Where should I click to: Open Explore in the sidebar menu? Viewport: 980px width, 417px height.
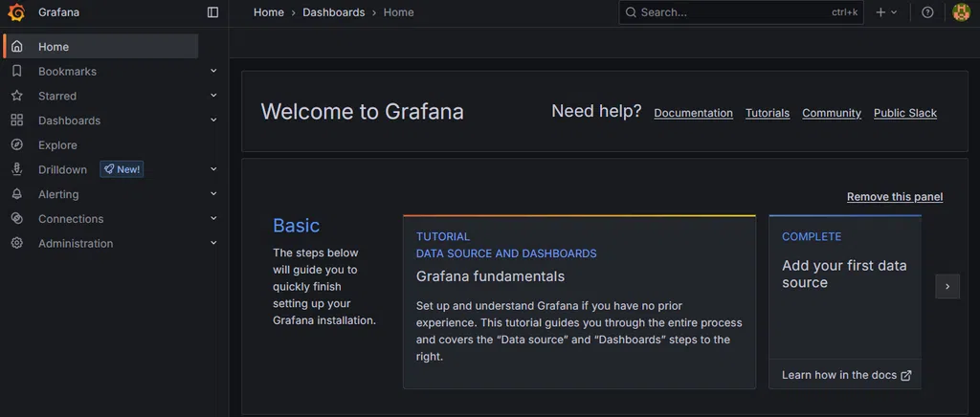point(57,144)
